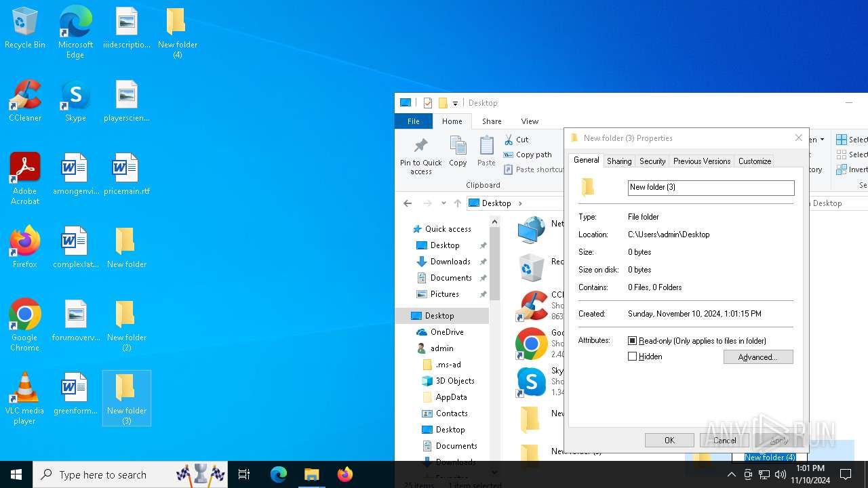Click the Copy ribbon icon
The height and width of the screenshot is (488, 868).
(x=458, y=152)
